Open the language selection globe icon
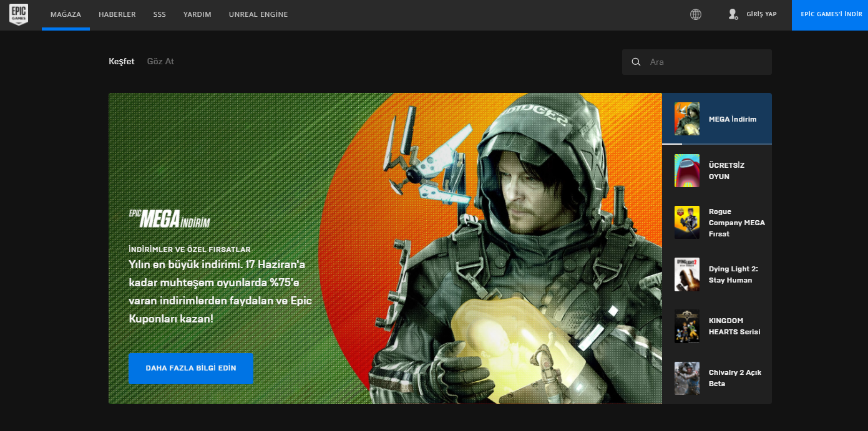Image resolution: width=868 pixels, height=431 pixels. 695,14
